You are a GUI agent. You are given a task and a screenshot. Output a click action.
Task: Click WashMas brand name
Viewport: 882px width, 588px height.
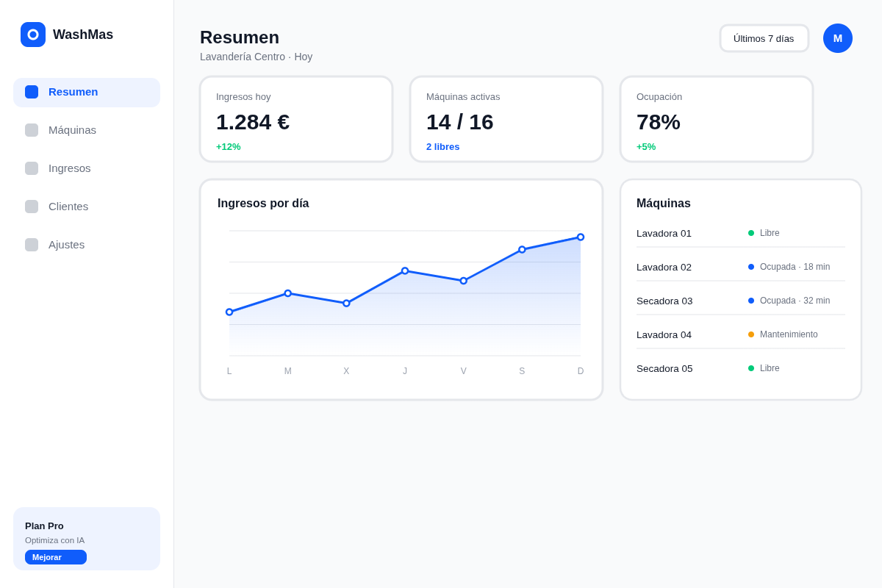click(x=83, y=35)
